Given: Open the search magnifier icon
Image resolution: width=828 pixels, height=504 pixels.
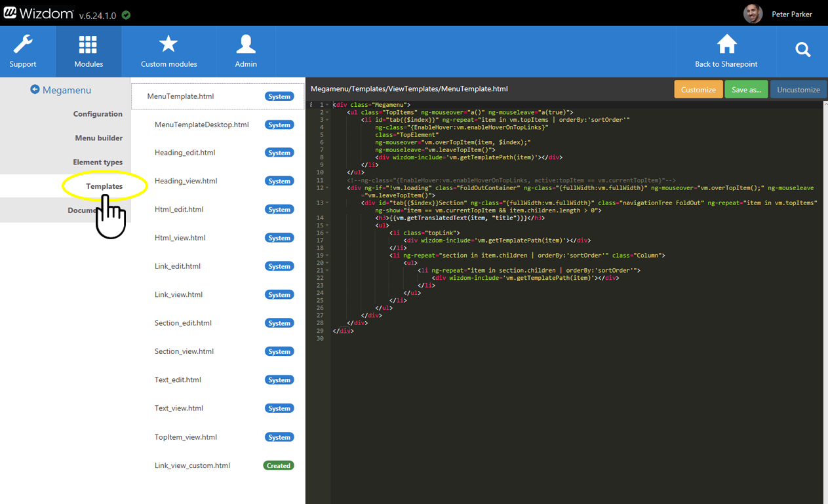Looking at the screenshot, I should 802,50.
